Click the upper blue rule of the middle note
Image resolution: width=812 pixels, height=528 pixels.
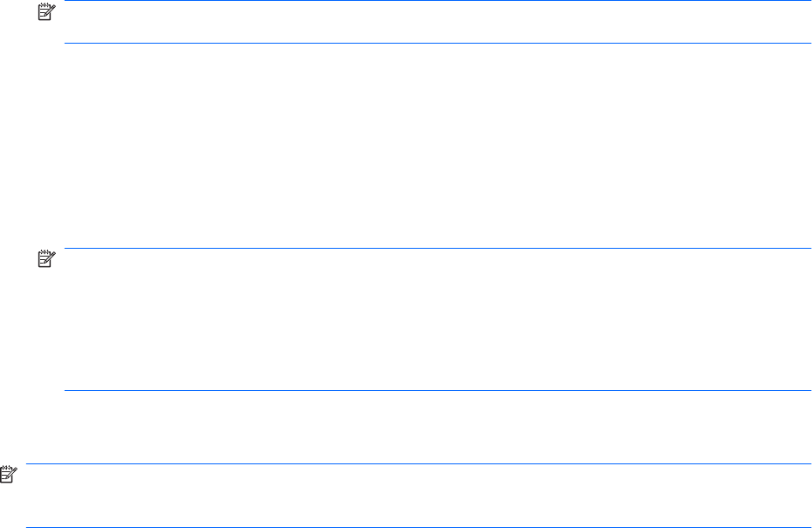(x=437, y=249)
